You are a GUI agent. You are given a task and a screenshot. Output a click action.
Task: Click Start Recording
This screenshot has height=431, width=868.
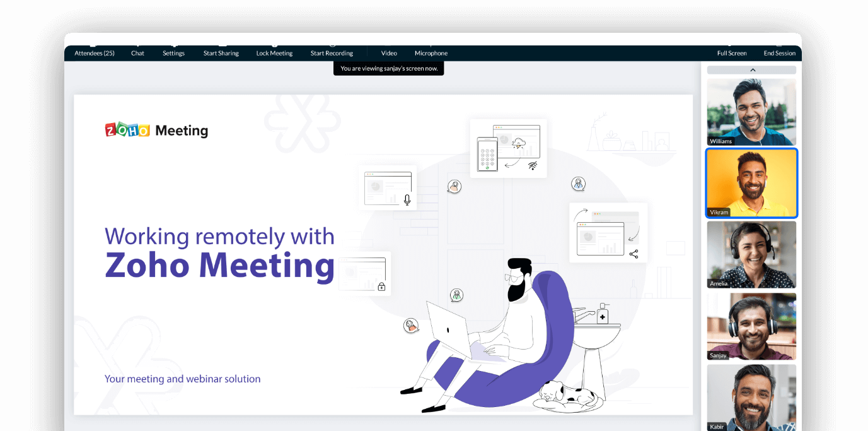pyautogui.click(x=332, y=53)
